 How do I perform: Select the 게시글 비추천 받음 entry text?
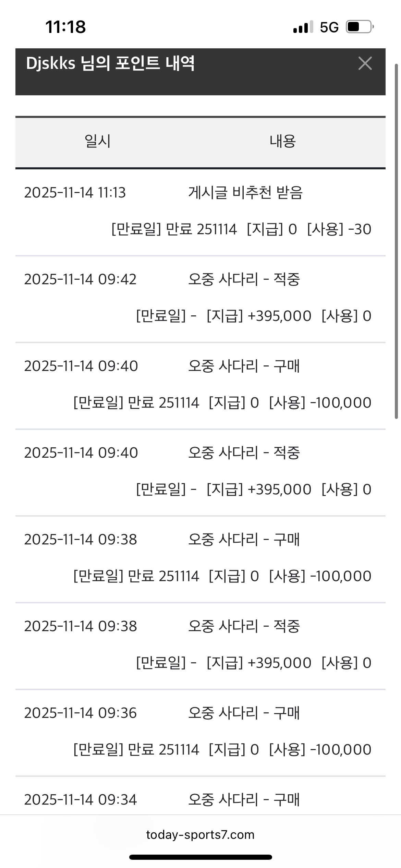point(245,193)
